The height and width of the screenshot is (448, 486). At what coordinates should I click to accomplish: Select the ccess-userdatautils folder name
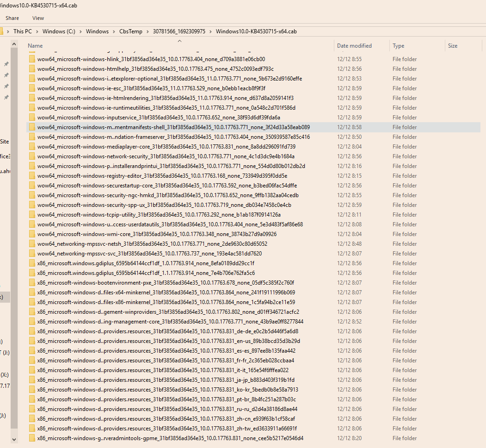click(170, 224)
